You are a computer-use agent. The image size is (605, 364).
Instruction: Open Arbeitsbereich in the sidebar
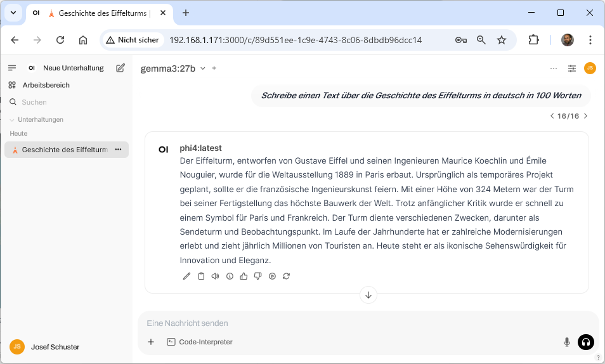click(46, 85)
